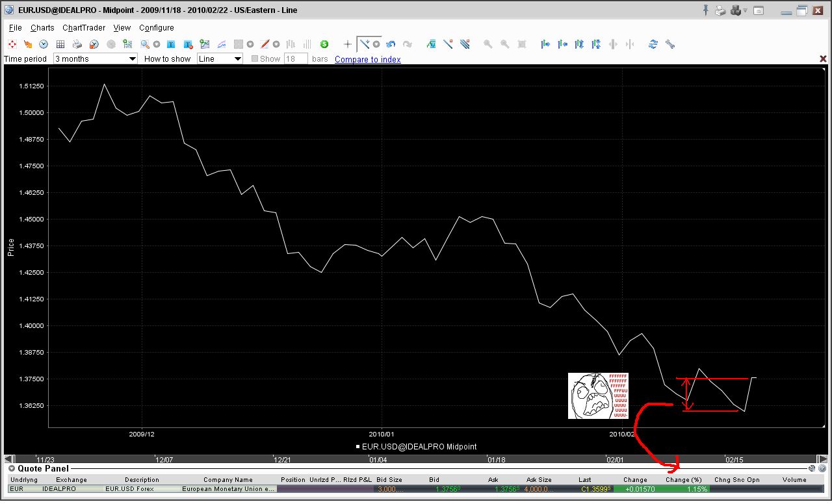The width and height of the screenshot is (832, 504).
Task: Click the Last column header
Action: tap(585, 480)
